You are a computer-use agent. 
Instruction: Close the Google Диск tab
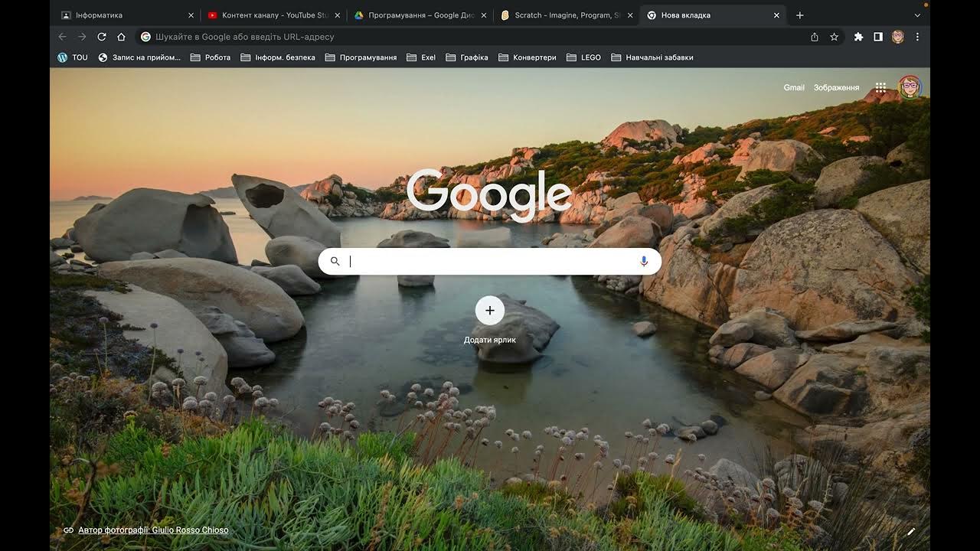483,15
